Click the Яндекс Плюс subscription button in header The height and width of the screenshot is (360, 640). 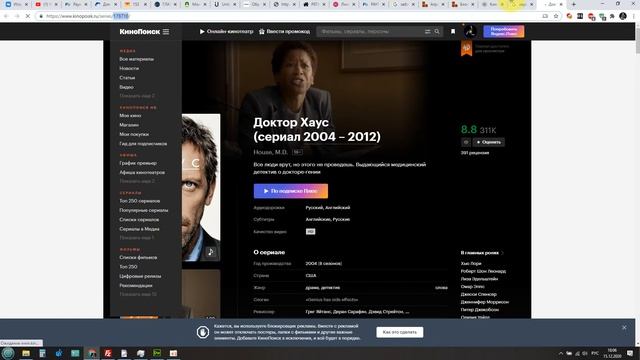point(504,31)
